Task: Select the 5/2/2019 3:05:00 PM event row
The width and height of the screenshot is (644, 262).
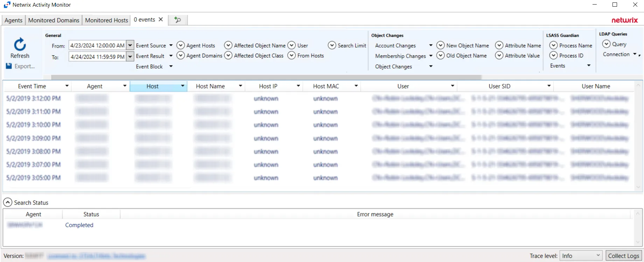Action: tap(318, 178)
